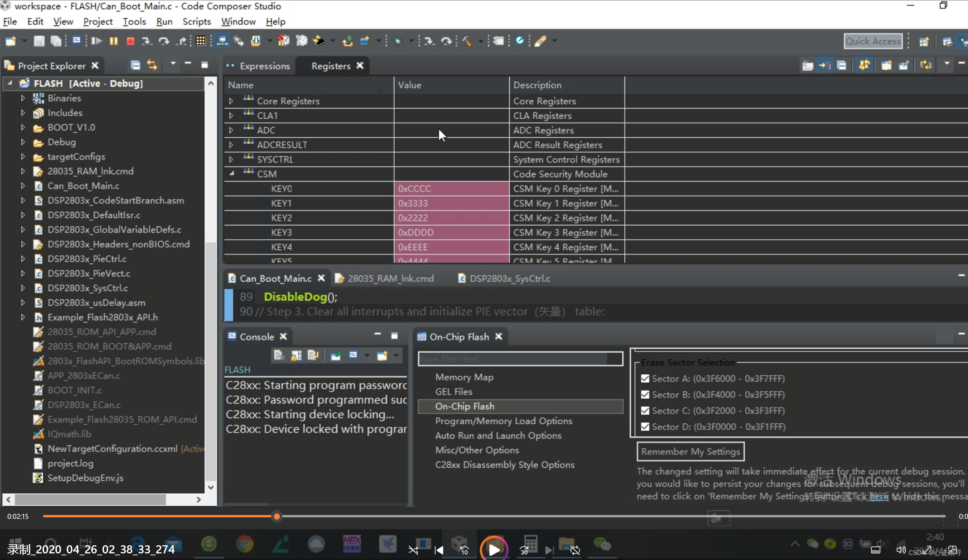Image resolution: width=968 pixels, height=560 pixels.
Task: Click the memory grid icon in toolbar
Action: click(x=201, y=41)
